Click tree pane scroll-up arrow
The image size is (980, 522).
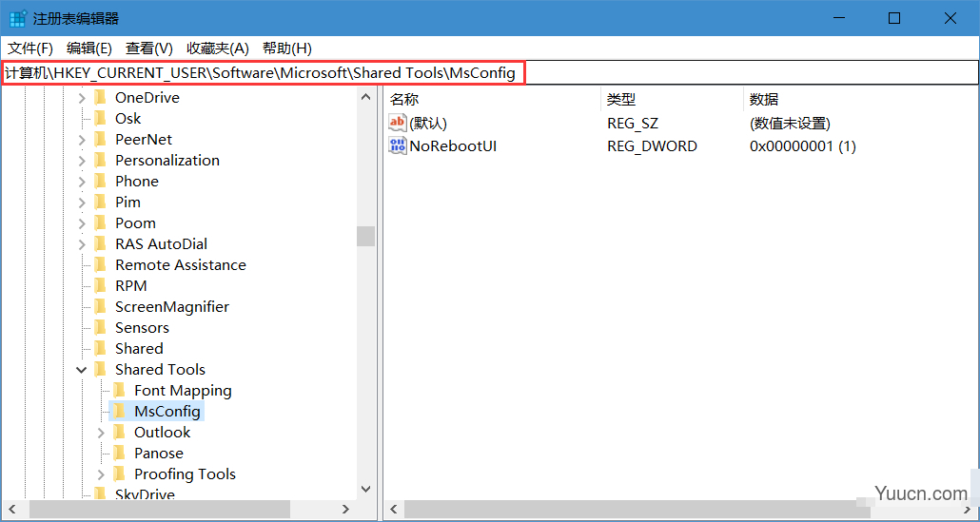[x=366, y=96]
